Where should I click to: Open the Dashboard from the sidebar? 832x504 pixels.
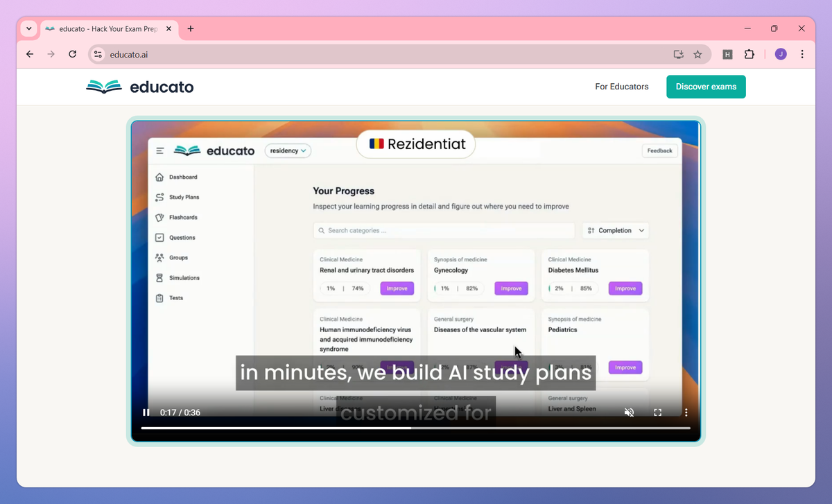coord(182,177)
